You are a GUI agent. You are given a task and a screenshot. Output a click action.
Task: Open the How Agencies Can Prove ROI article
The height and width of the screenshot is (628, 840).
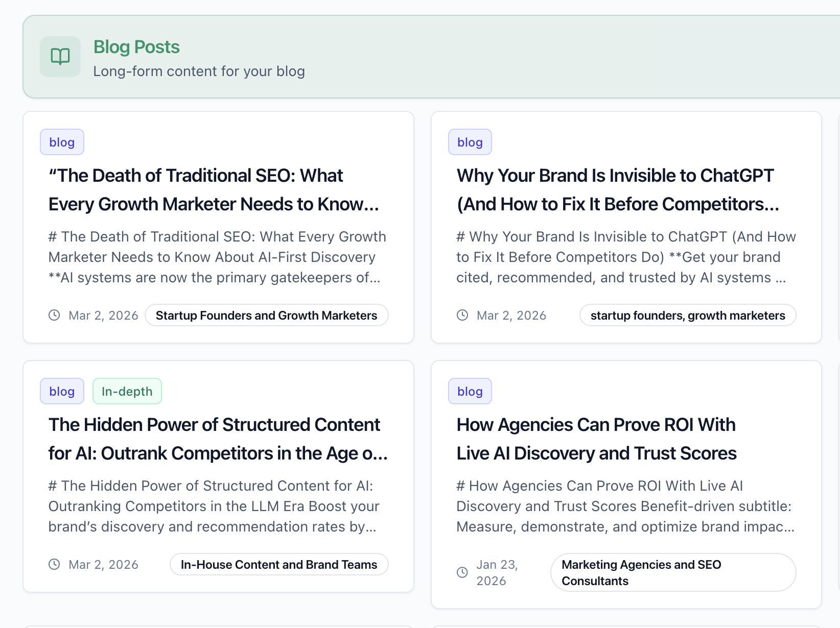596,439
